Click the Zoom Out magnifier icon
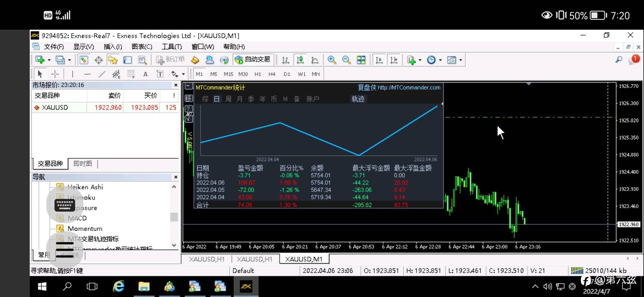The height and width of the screenshot is (297, 644). pyautogui.click(x=346, y=60)
